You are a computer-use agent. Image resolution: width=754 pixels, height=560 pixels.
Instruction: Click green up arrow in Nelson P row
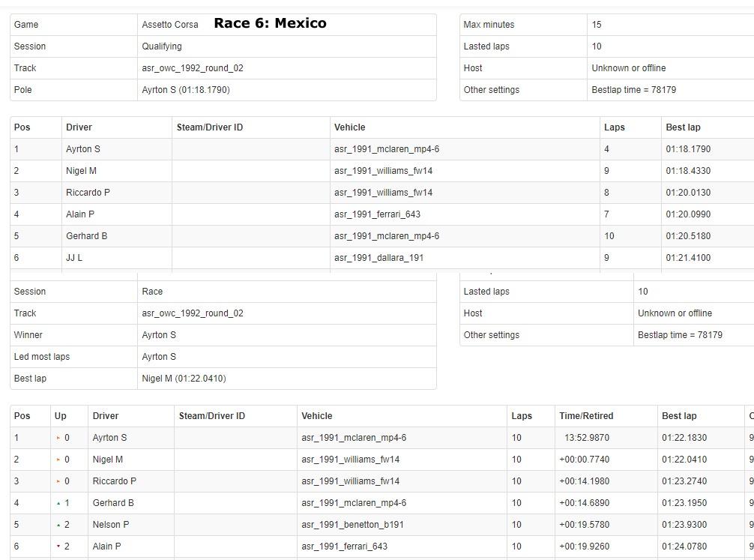tap(58, 525)
